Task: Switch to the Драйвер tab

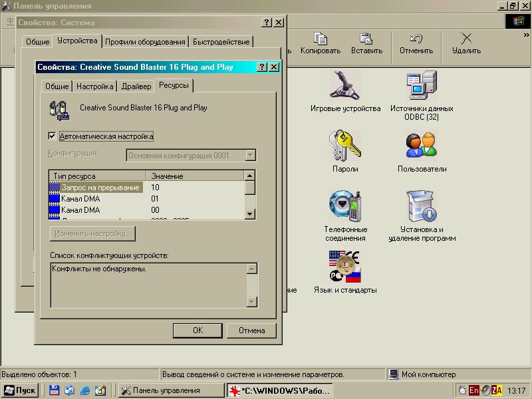Action: (x=136, y=86)
